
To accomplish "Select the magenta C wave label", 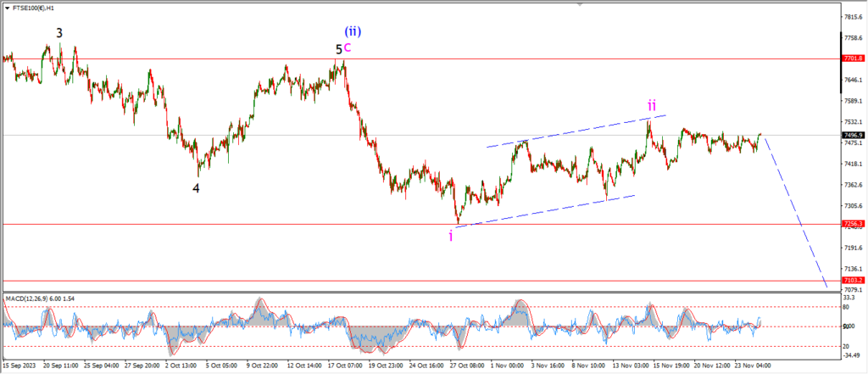I will coord(348,48).
